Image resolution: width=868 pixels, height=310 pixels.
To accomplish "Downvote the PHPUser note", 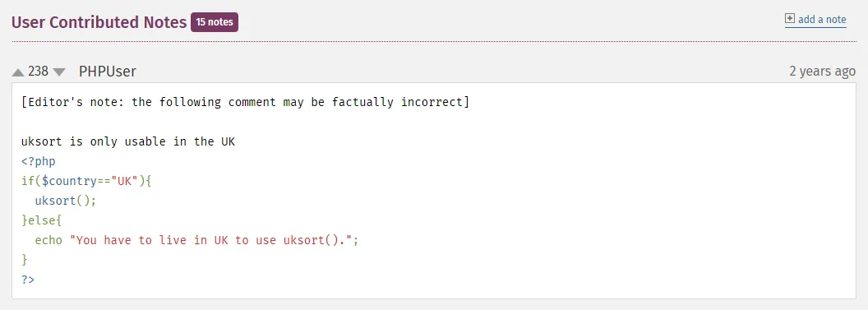I will [x=58, y=72].
